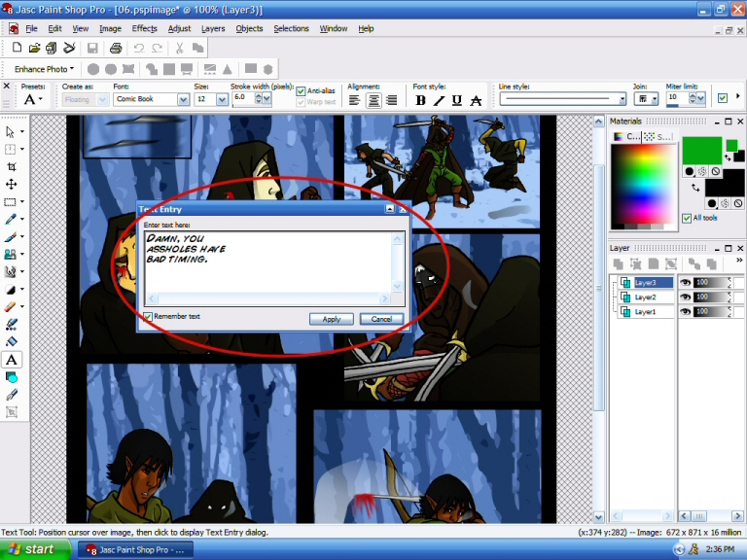The image size is (747, 560).
Task: Click the Print icon in toolbar
Action: [115, 48]
